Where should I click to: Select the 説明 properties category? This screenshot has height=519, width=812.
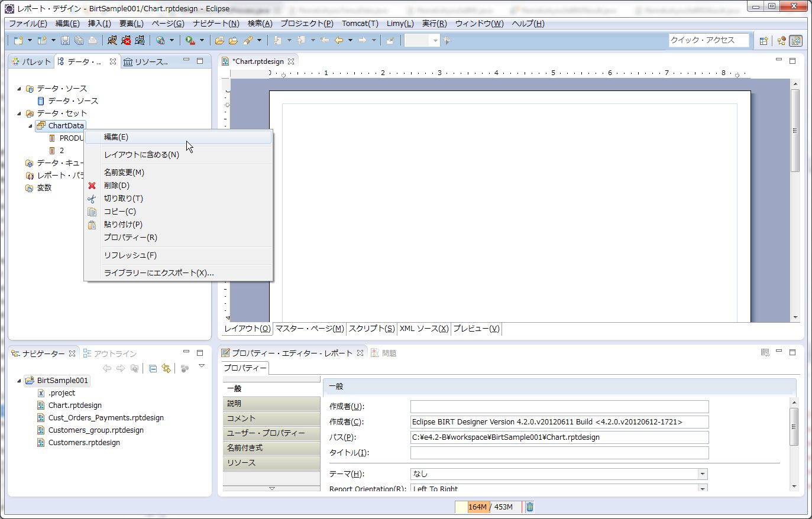[271, 404]
